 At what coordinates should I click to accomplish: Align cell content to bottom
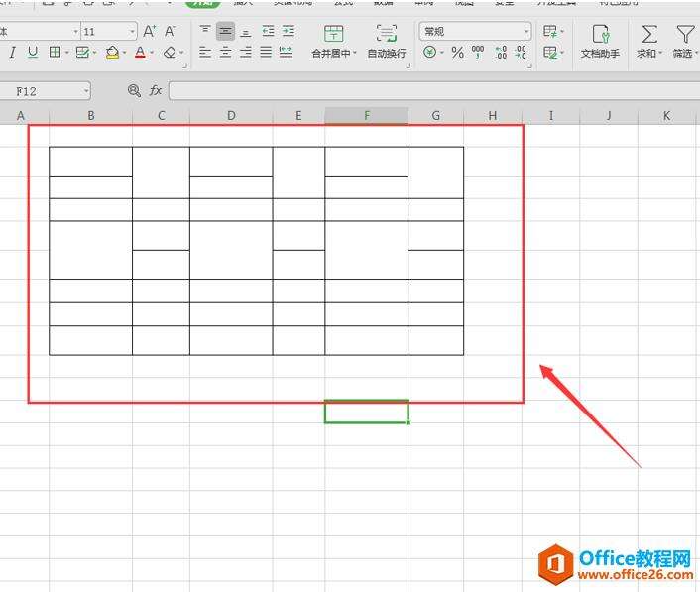[246, 32]
